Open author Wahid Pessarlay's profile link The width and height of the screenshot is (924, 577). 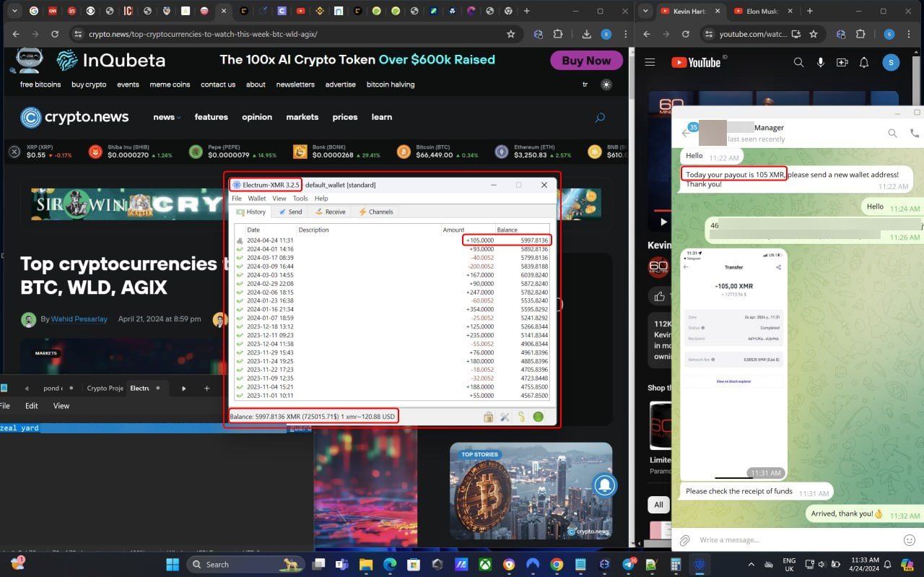tap(79, 319)
